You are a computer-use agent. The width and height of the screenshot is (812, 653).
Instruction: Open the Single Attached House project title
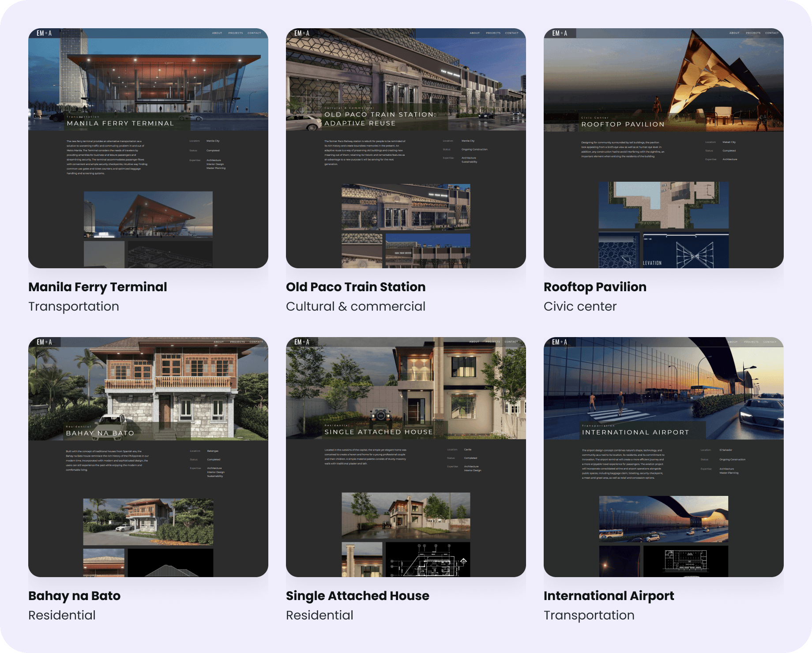(x=357, y=596)
